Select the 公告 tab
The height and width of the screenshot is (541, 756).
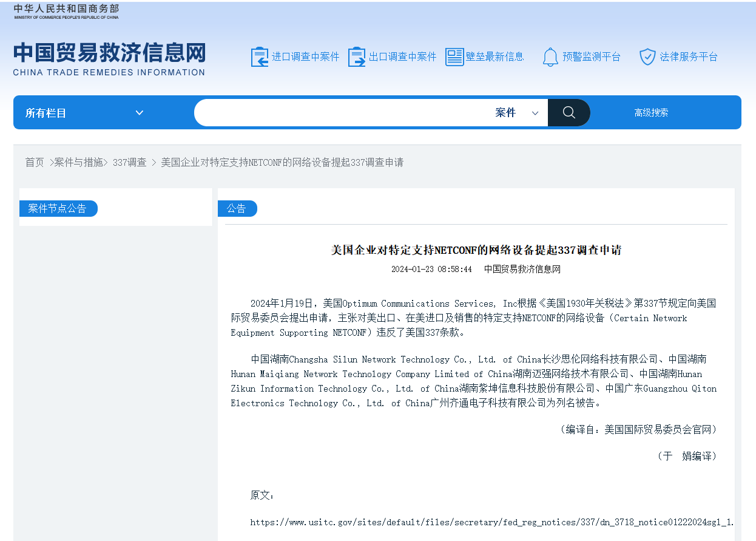click(x=237, y=208)
